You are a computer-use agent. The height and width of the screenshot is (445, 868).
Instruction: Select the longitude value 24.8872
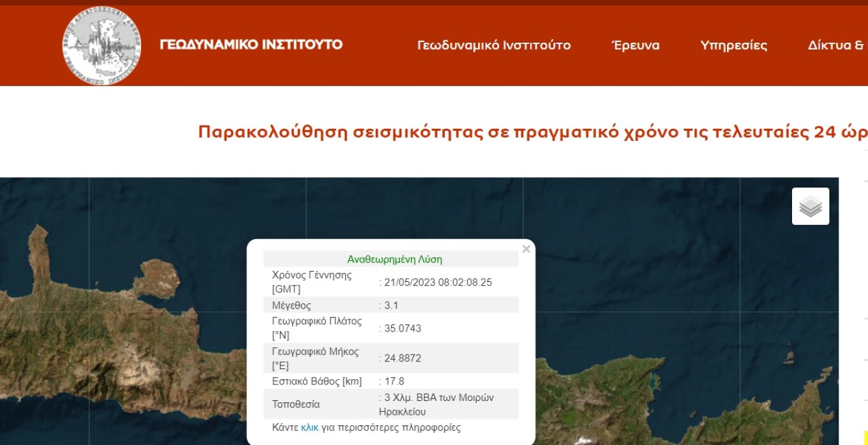click(403, 358)
